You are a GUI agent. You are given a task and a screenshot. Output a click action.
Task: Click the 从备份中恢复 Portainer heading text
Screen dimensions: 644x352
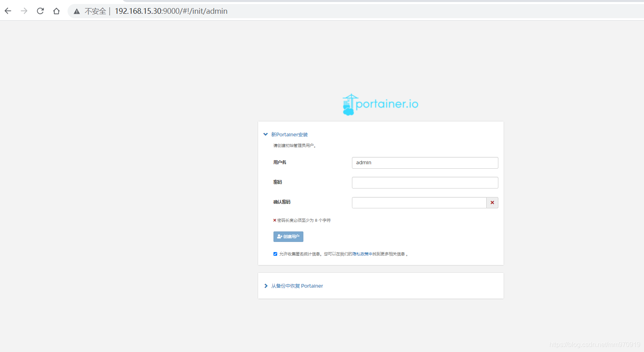click(x=297, y=286)
